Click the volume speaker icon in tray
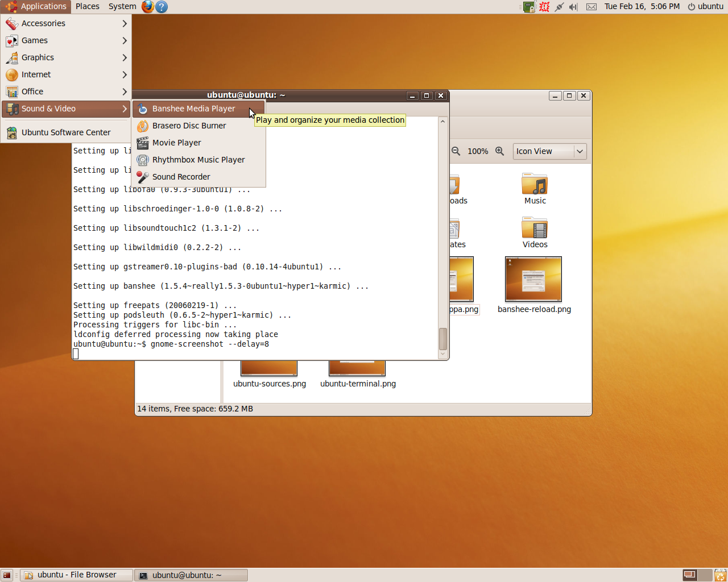 coord(573,7)
